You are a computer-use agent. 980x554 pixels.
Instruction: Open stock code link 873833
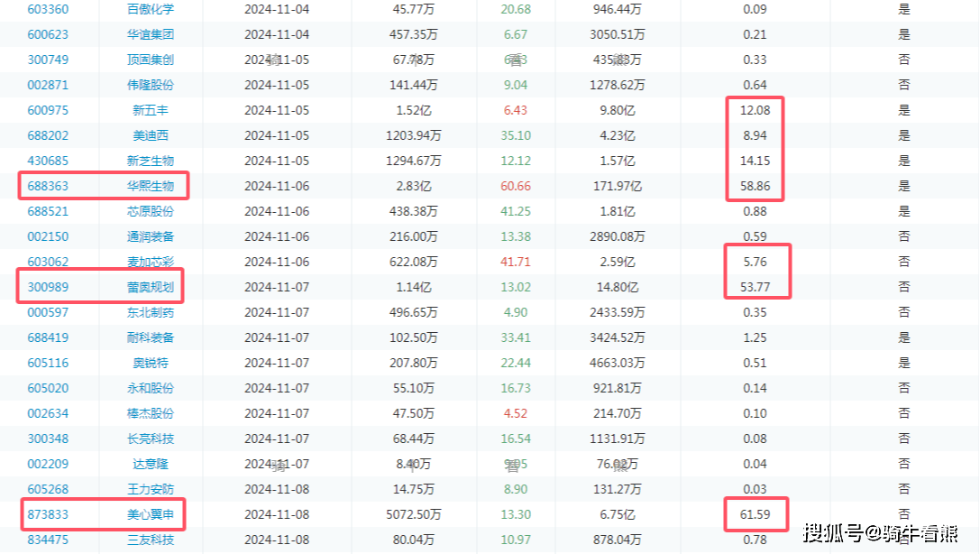click(48, 514)
